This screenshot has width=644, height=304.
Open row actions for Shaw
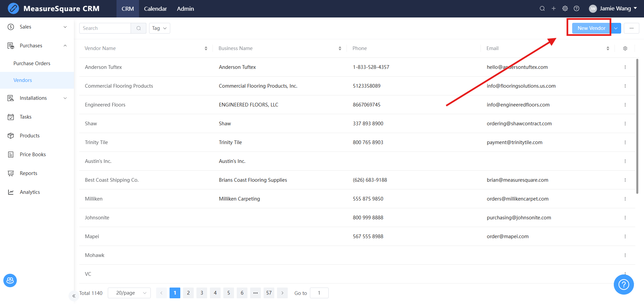625,124
